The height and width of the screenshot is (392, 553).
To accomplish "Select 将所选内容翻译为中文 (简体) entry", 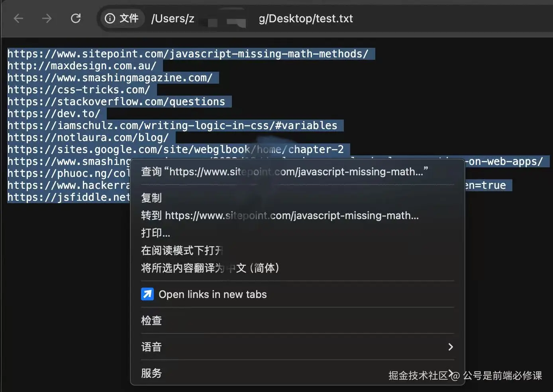I will 298,268.
